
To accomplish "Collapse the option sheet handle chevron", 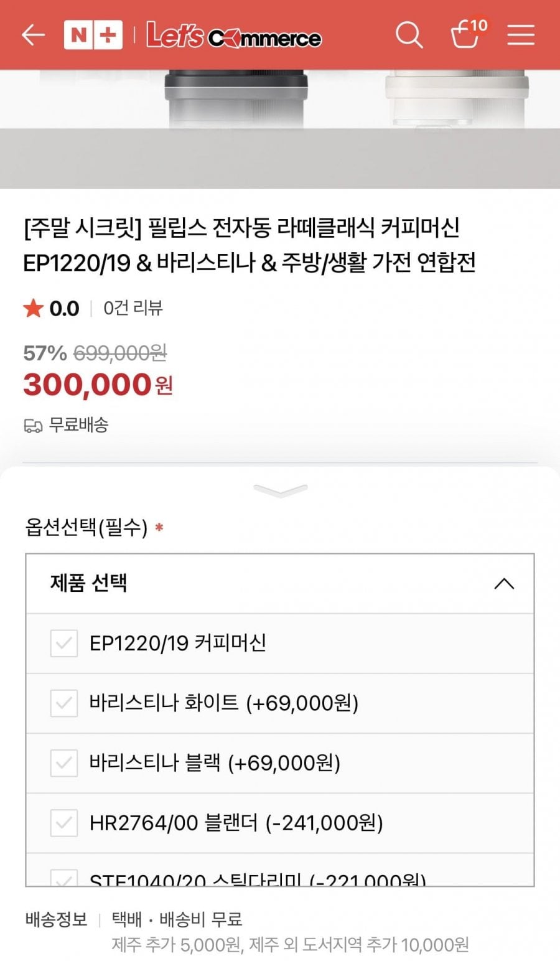I will [281, 490].
